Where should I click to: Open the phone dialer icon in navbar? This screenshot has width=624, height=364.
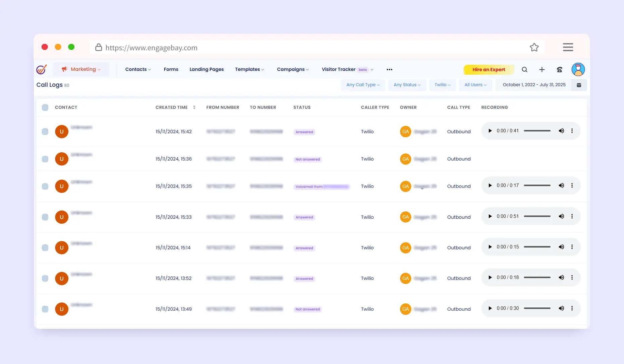pyautogui.click(x=559, y=70)
